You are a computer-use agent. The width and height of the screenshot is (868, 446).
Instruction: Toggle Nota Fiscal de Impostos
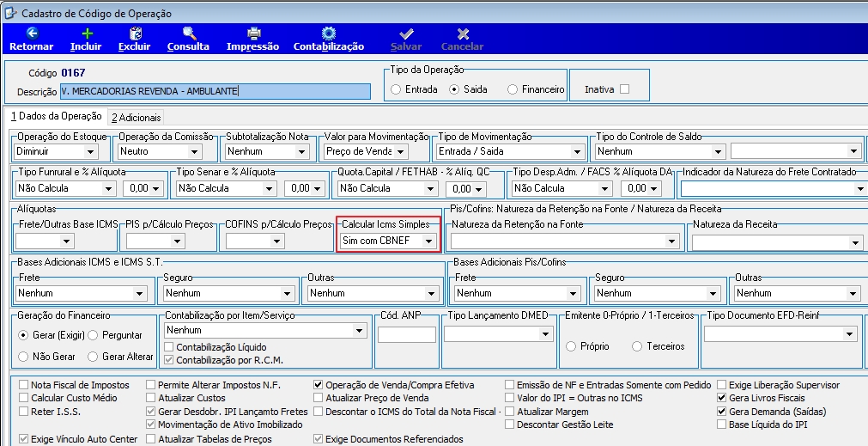pyautogui.click(x=23, y=385)
